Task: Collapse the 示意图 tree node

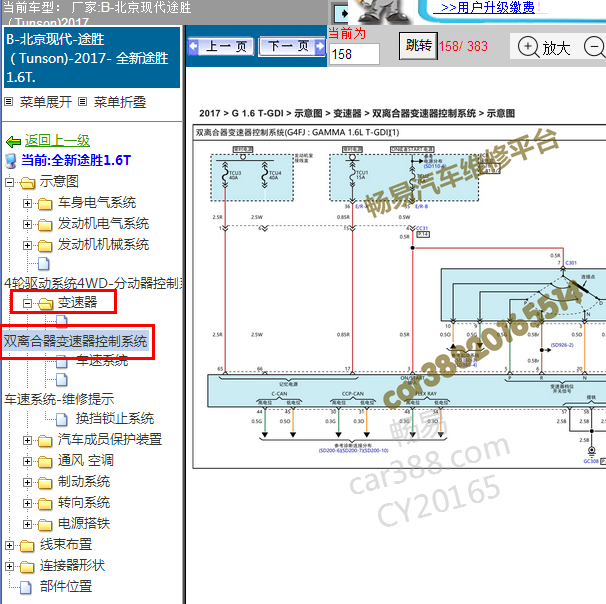Action: pyautogui.click(x=9, y=182)
